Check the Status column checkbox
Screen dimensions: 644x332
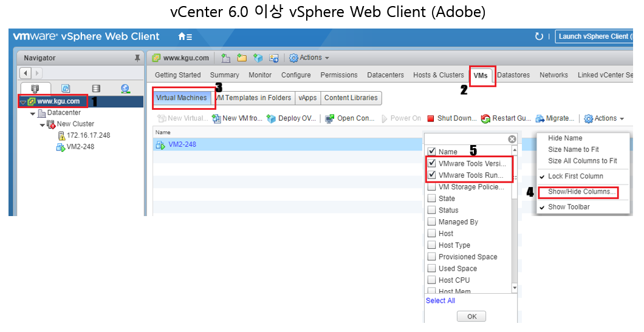pos(431,210)
